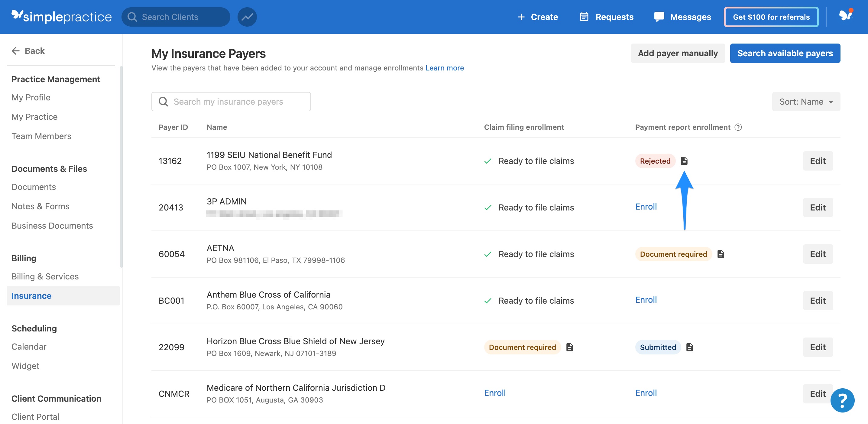Open document icon next to Rejected status
868x424 pixels.
point(684,161)
